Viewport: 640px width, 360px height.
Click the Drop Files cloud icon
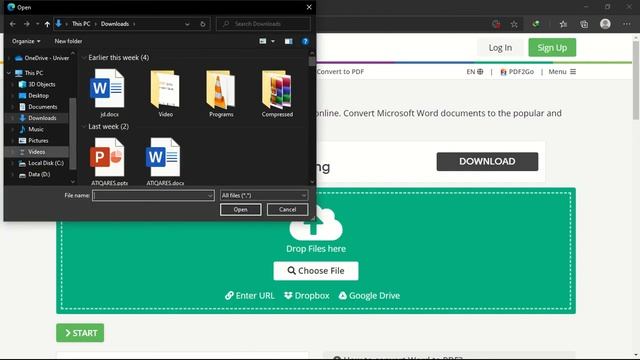[316, 224]
